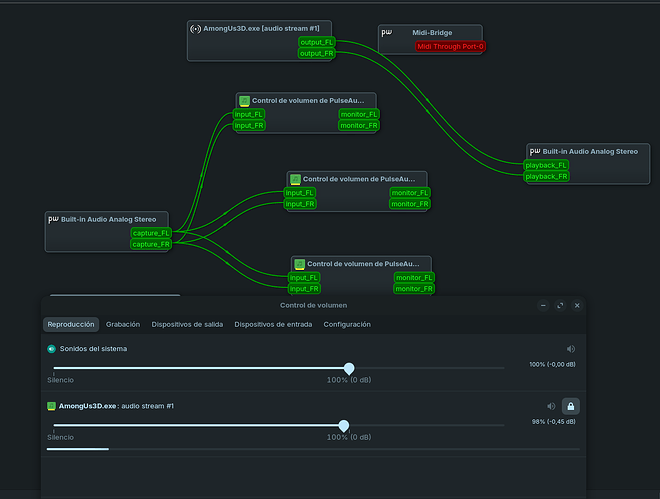This screenshot has width=660, height=499.
Task: Open the Dispositivos de salida tab
Action: pyautogui.click(x=187, y=324)
